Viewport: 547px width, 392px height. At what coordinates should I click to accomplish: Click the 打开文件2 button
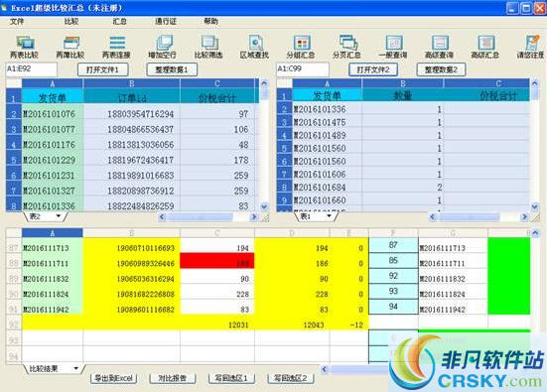[373, 69]
